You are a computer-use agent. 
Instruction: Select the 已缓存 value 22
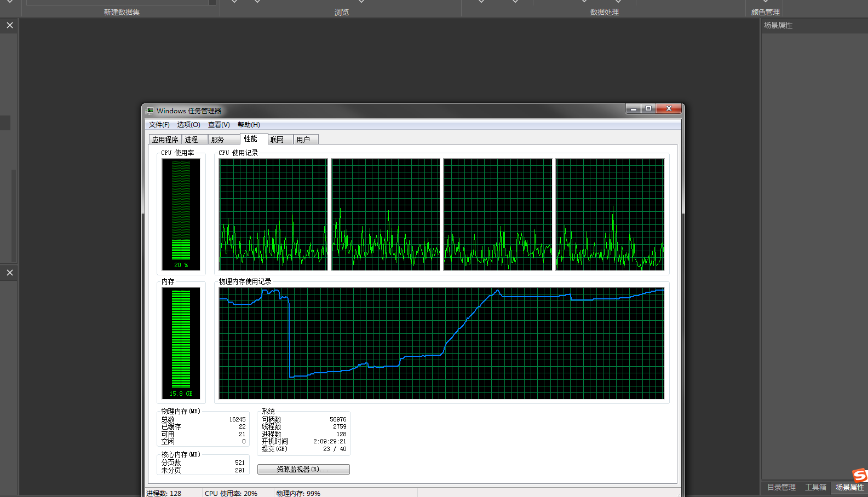[x=242, y=427]
